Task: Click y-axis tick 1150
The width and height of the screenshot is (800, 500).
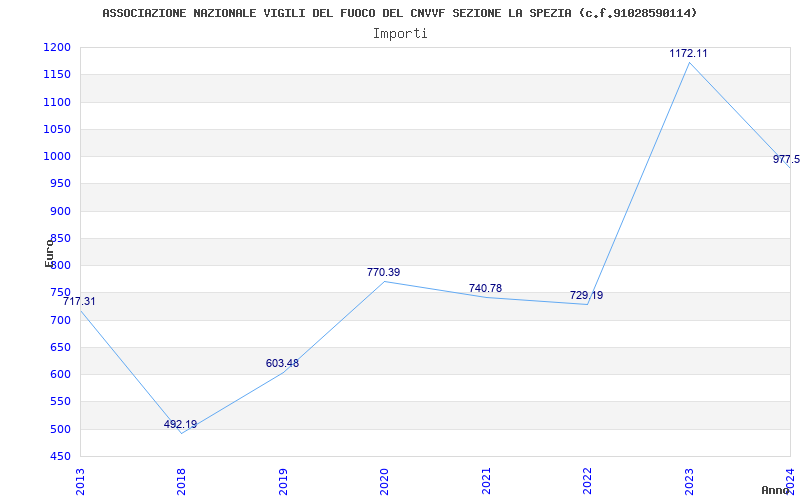Action: (x=57, y=75)
